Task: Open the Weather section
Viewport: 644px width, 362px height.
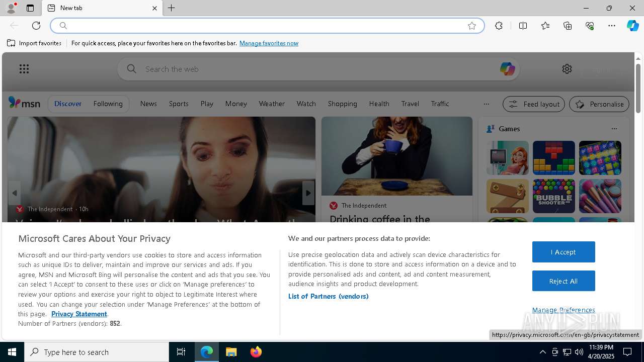Action: (272, 104)
